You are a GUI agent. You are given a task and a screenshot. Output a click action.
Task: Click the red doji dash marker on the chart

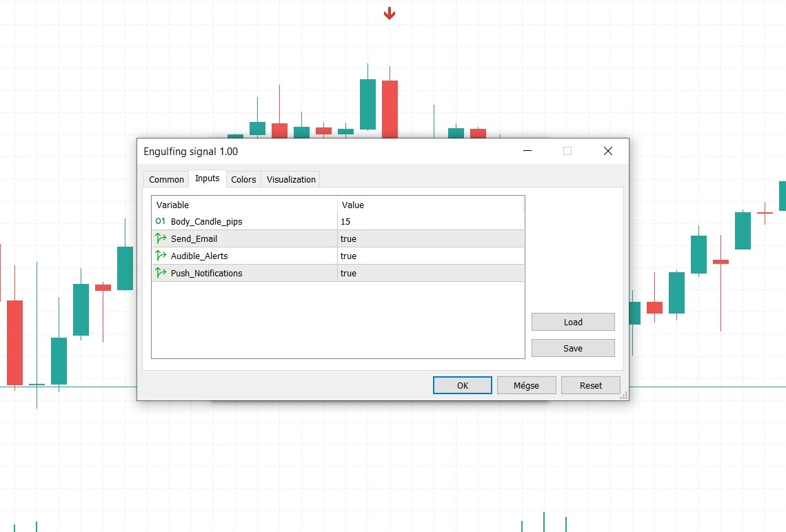coord(722,261)
